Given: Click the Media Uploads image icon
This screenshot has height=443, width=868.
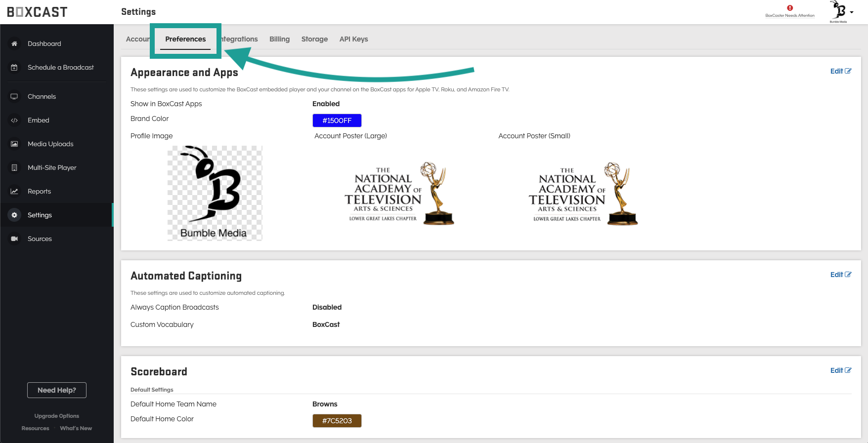Looking at the screenshot, I should point(14,144).
